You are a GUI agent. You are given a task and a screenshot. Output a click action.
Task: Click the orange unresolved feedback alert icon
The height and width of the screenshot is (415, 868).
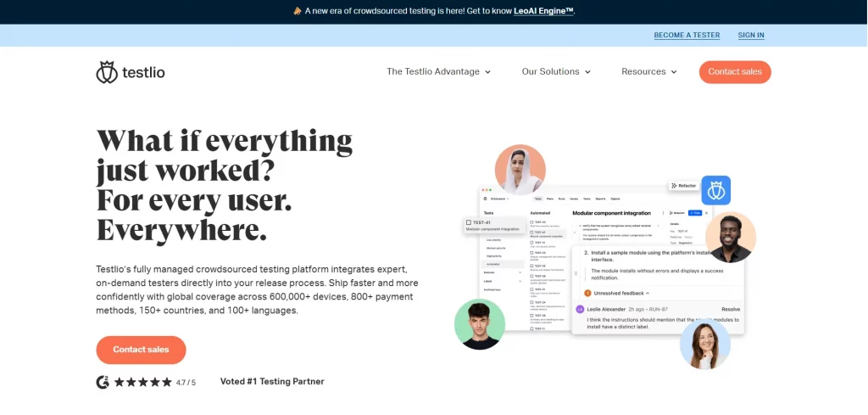(x=587, y=293)
